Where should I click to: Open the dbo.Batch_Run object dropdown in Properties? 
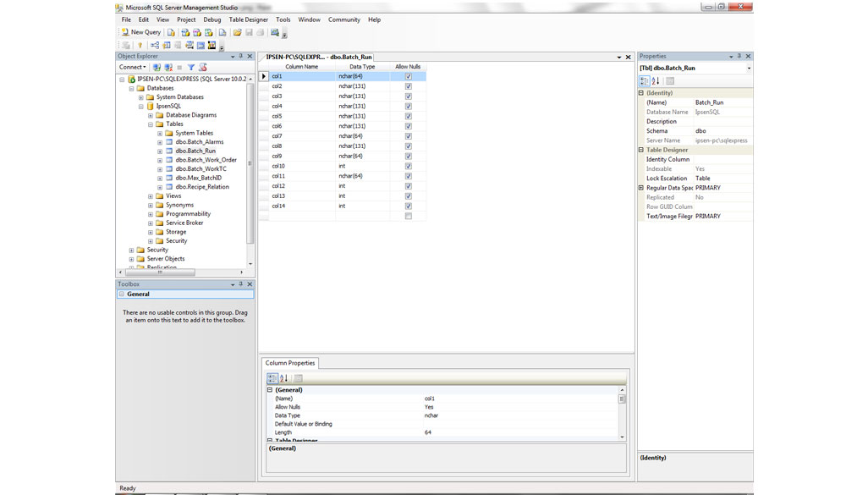[748, 68]
